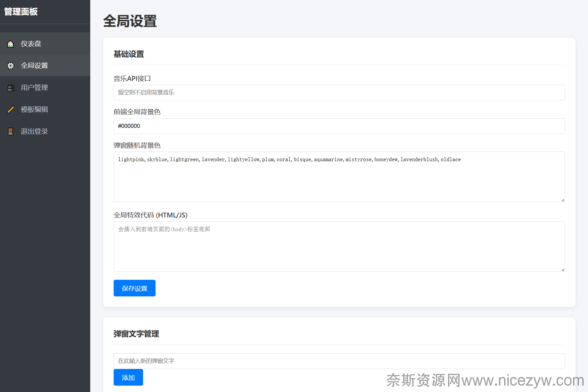
Task: Open the 仪表盘 dashboard menu item
Action: (31, 44)
